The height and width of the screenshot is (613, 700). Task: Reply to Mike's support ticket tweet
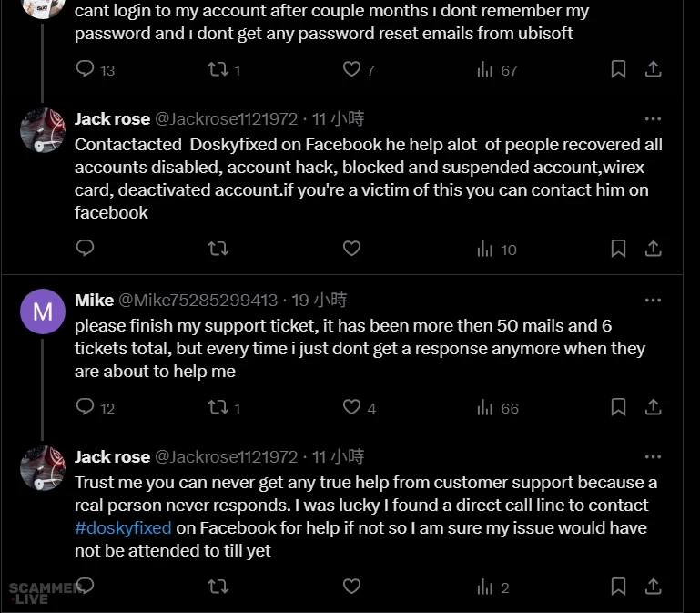coord(86,407)
